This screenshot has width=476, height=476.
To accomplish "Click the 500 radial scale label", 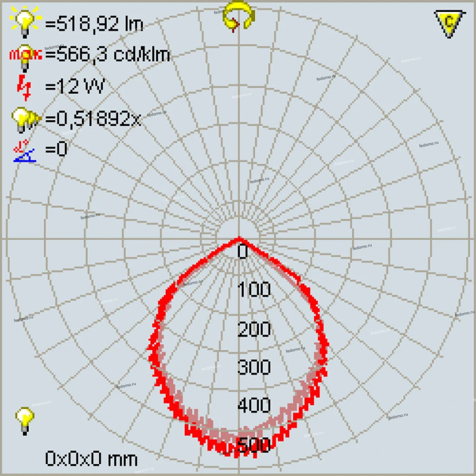I will (x=254, y=445).
